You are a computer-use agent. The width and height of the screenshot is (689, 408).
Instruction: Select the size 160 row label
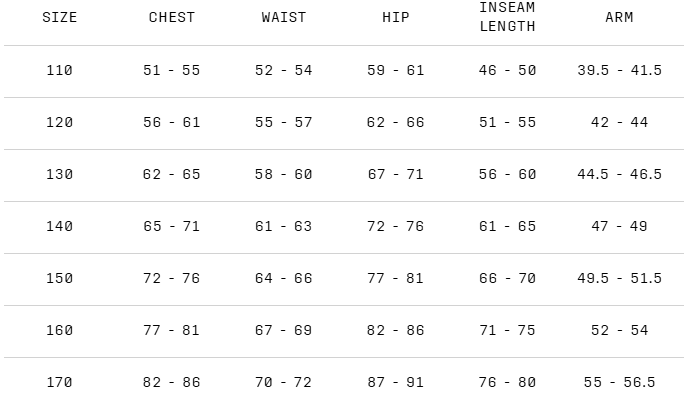click(x=59, y=330)
